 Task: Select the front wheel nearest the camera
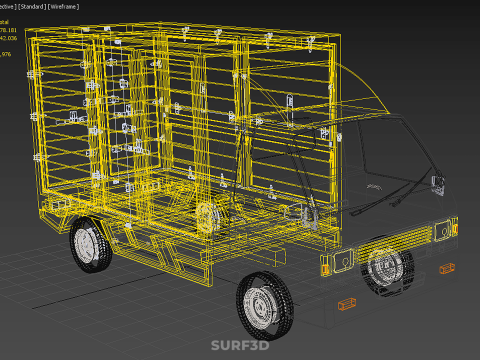tap(265, 305)
